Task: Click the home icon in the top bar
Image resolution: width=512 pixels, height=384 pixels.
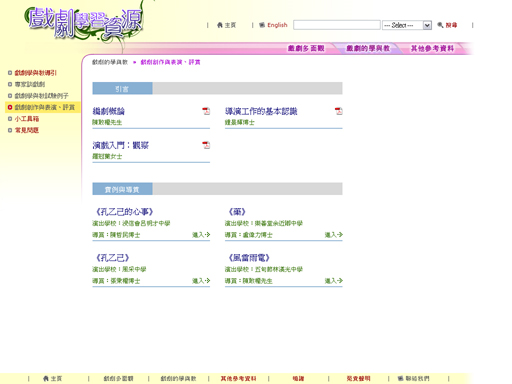Action: 220,25
